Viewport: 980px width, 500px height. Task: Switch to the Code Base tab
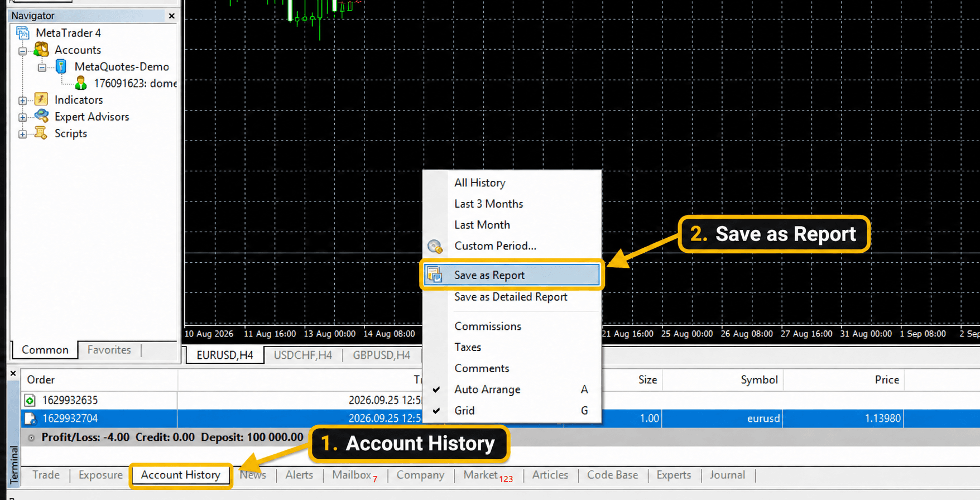(x=612, y=475)
